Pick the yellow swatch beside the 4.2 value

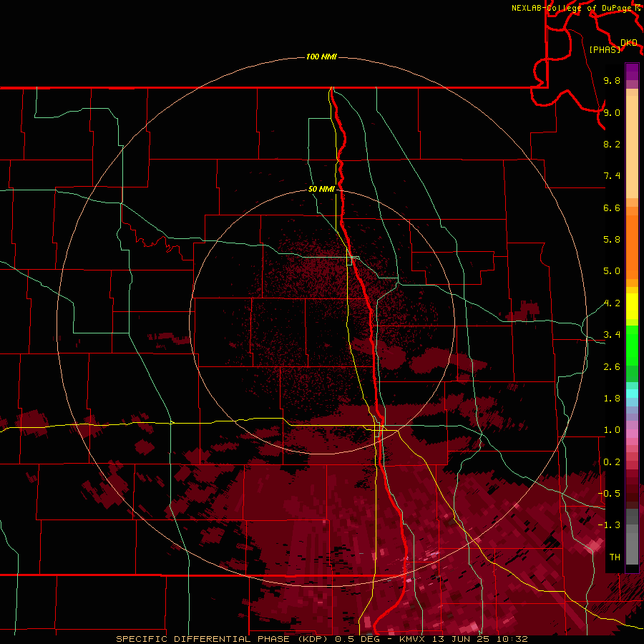click(632, 306)
